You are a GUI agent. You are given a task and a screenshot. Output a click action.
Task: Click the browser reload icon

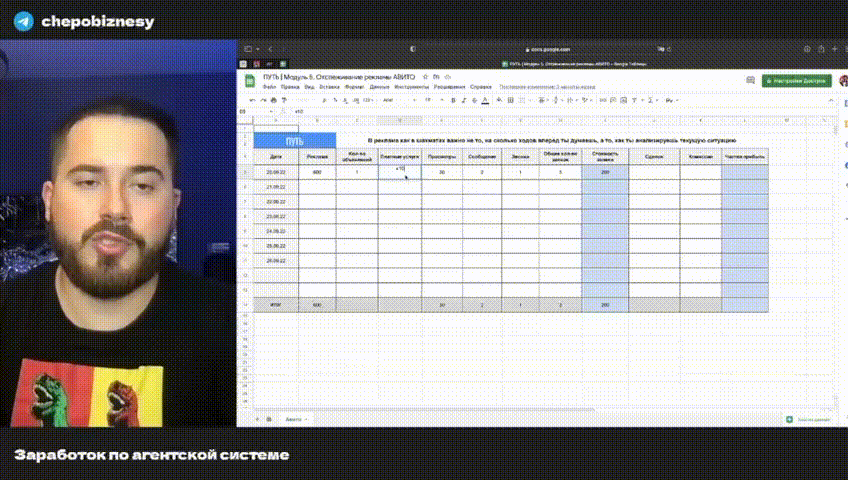point(669,49)
